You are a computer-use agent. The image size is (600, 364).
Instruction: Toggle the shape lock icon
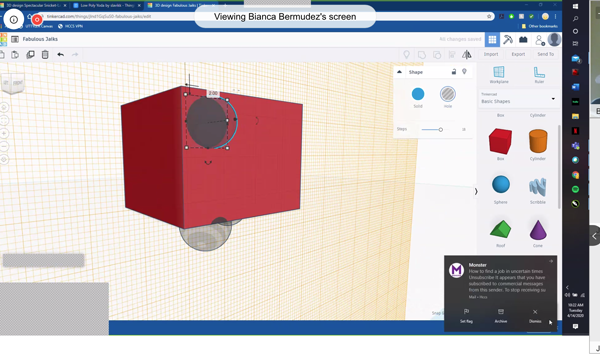click(454, 72)
